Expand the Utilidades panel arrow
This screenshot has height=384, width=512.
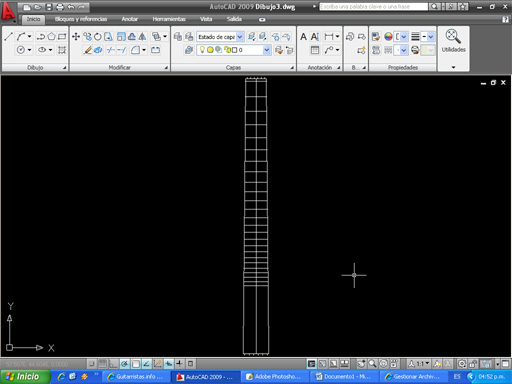coord(453,67)
